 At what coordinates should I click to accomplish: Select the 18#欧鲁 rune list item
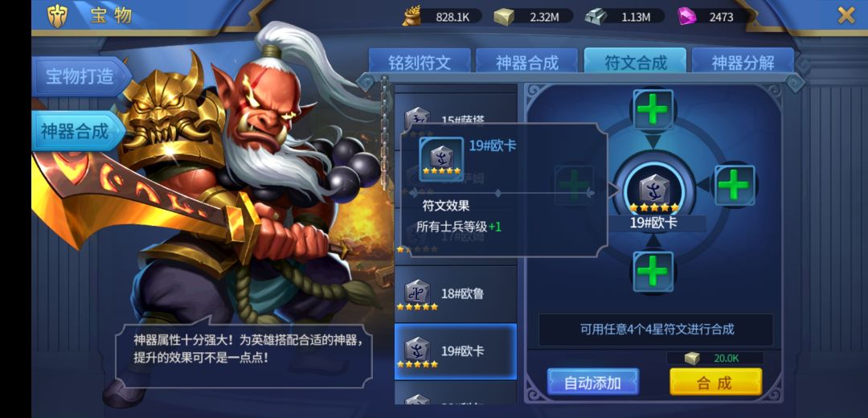point(456,294)
